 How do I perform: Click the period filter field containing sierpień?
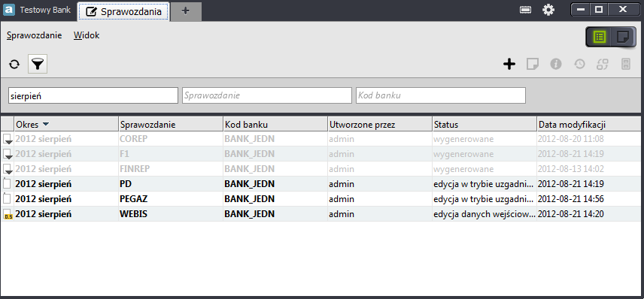pos(93,95)
